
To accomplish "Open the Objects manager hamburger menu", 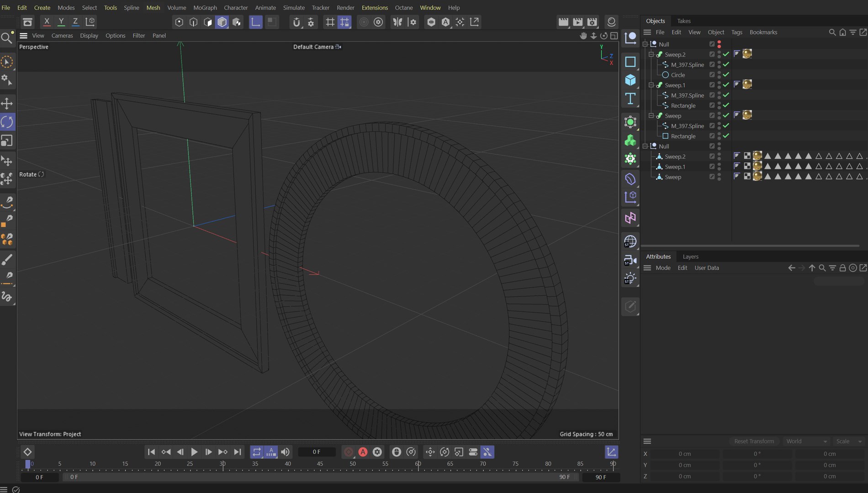I will [x=647, y=32].
